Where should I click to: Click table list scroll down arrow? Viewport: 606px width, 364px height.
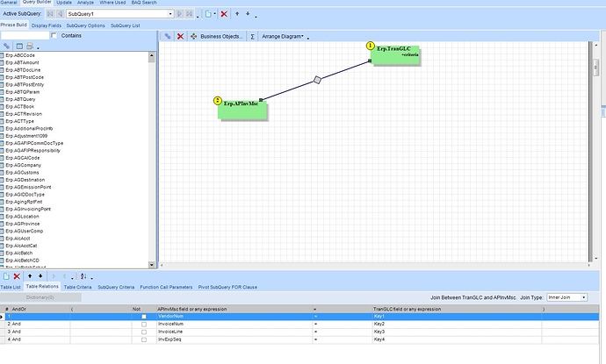(x=151, y=265)
